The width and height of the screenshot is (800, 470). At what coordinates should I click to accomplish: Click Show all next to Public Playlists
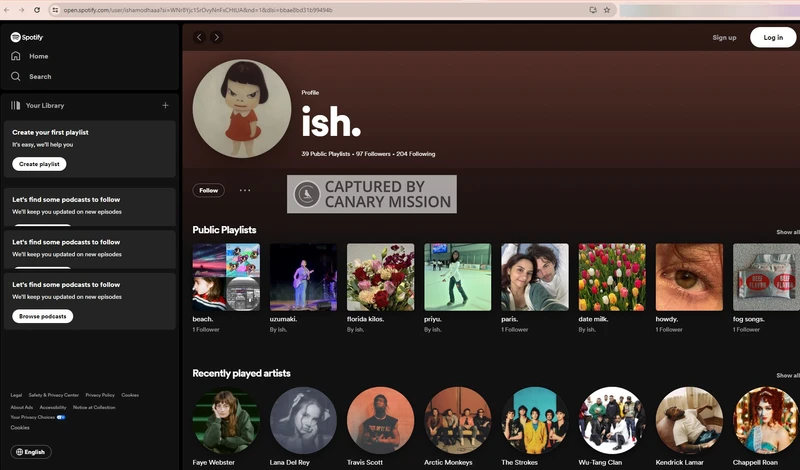pos(788,232)
